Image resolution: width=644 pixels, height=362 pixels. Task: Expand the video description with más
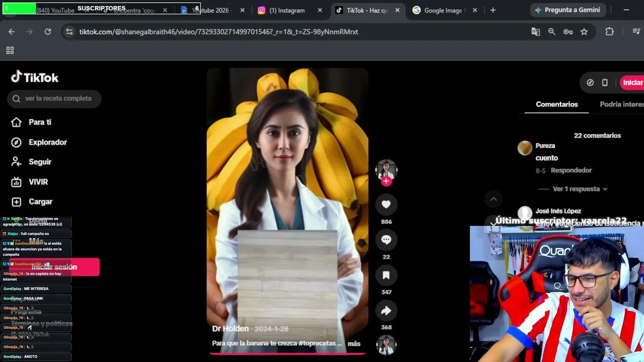[x=354, y=344]
